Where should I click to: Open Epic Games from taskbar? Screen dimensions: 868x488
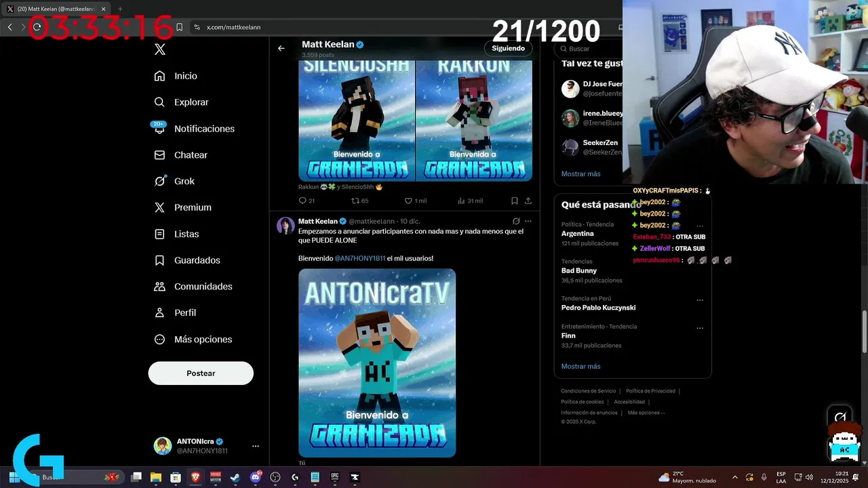334,477
